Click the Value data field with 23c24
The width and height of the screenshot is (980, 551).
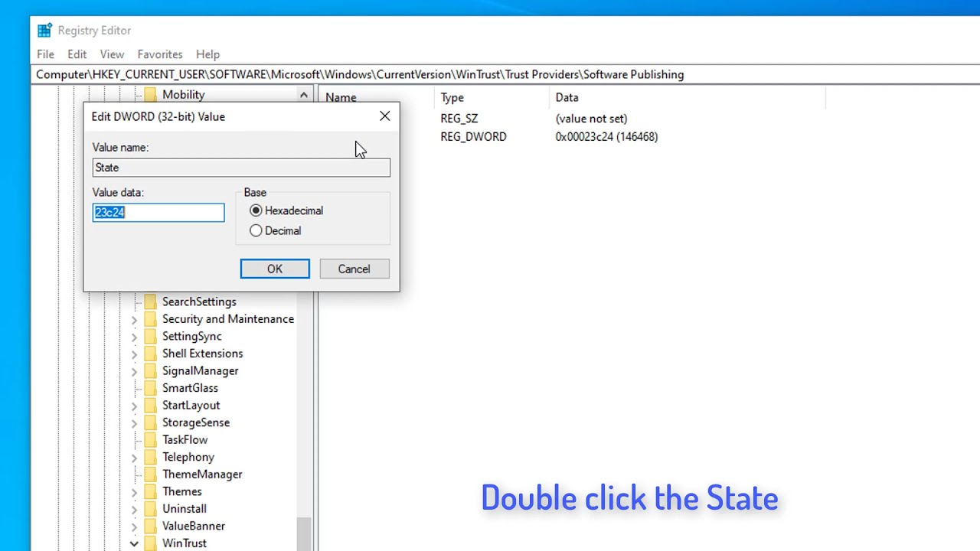[x=158, y=212]
